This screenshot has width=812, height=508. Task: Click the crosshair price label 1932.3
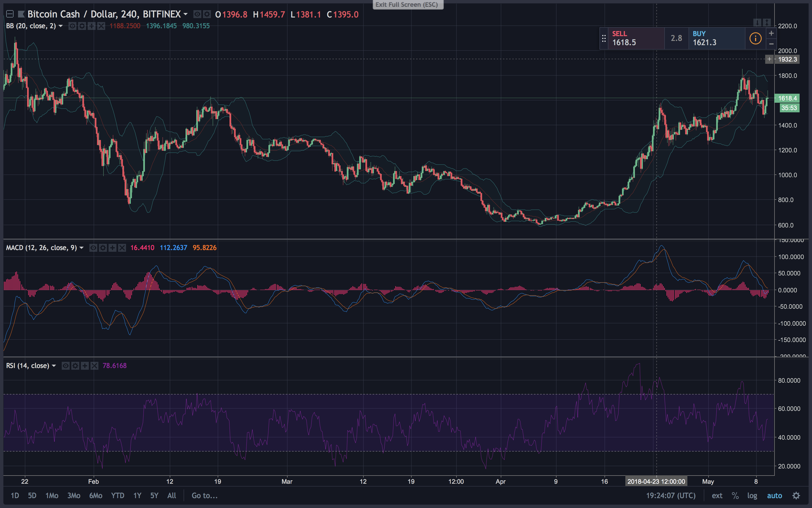pyautogui.click(x=787, y=59)
